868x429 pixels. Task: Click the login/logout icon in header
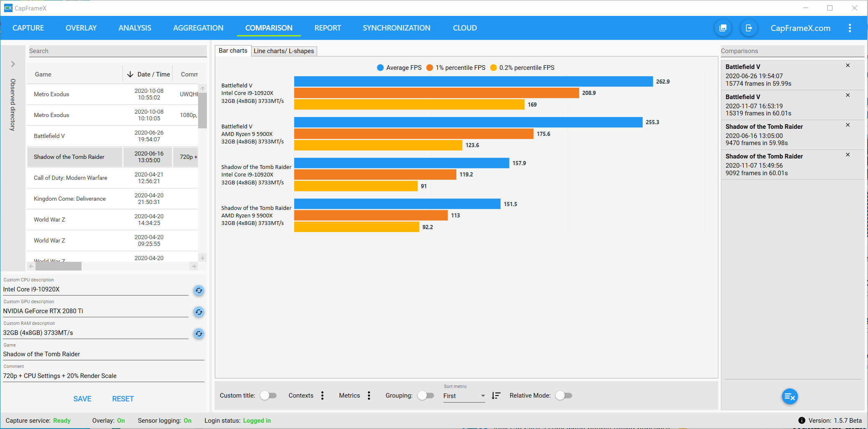coord(749,28)
